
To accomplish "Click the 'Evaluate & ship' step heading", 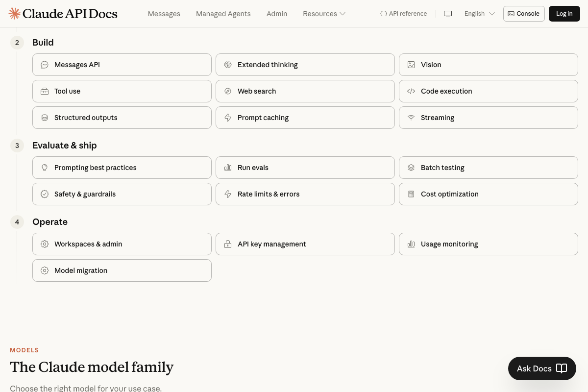I will 65,146.
